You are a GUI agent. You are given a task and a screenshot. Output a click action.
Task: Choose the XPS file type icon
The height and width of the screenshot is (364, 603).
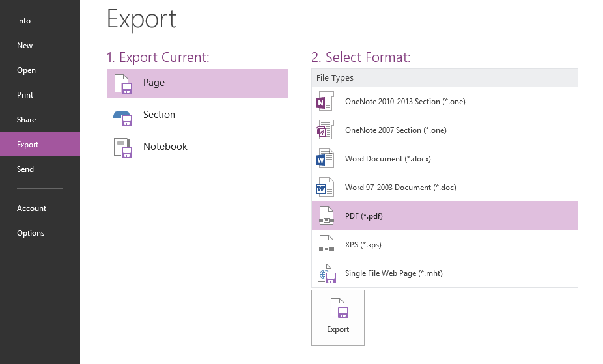(x=326, y=244)
